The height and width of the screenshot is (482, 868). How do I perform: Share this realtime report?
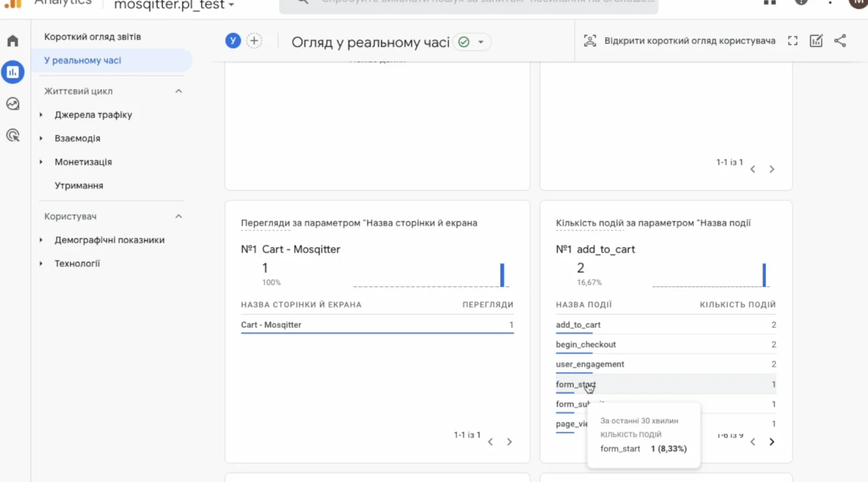click(840, 41)
